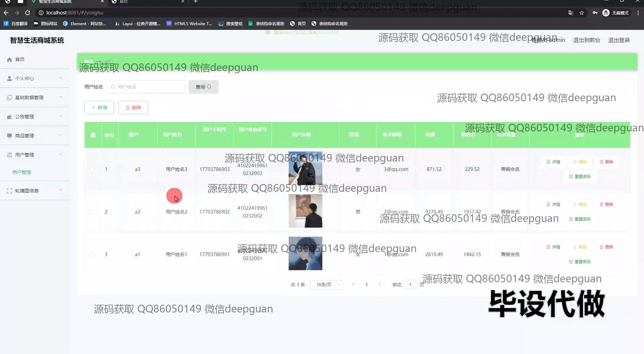Click the 公告管理 sidebar icon
This screenshot has width=644, height=354.
[9, 117]
